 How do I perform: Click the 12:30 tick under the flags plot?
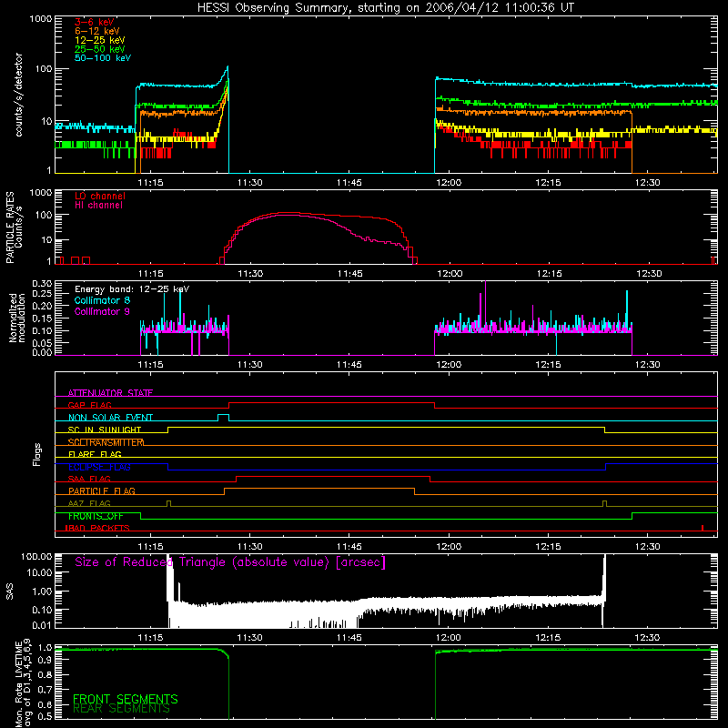pos(647,547)
